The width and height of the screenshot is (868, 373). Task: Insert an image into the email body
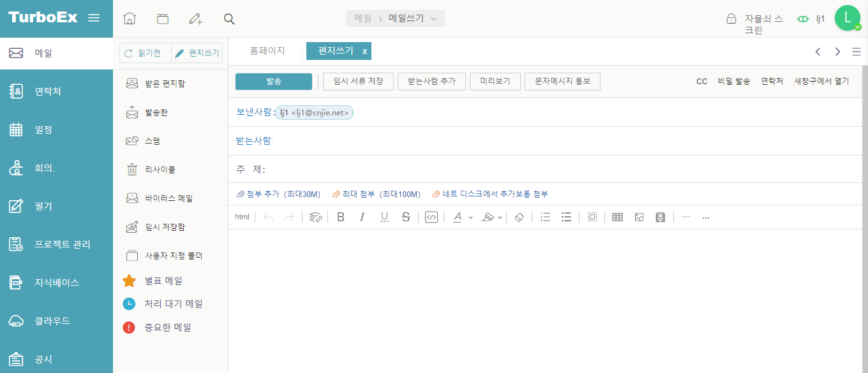639,217
